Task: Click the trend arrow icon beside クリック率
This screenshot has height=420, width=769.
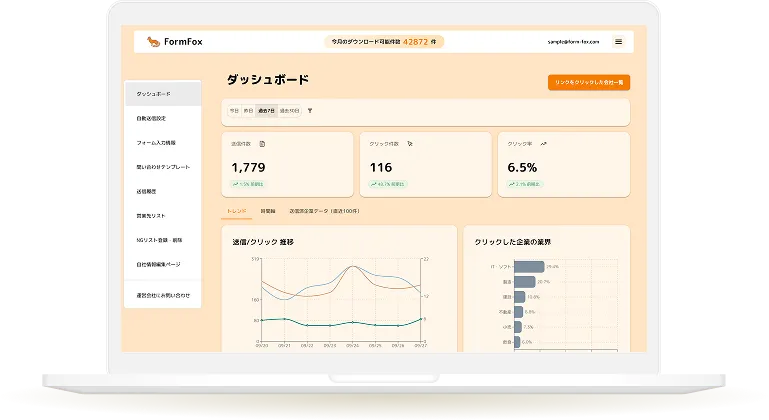Action: [x=543, y=144]
